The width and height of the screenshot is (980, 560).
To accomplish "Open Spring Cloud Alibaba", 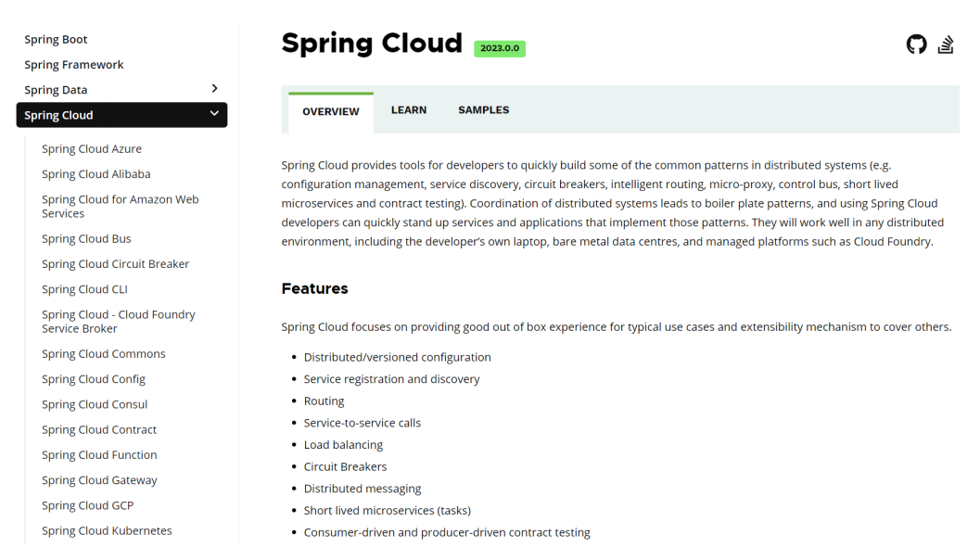I will [96, 174].
